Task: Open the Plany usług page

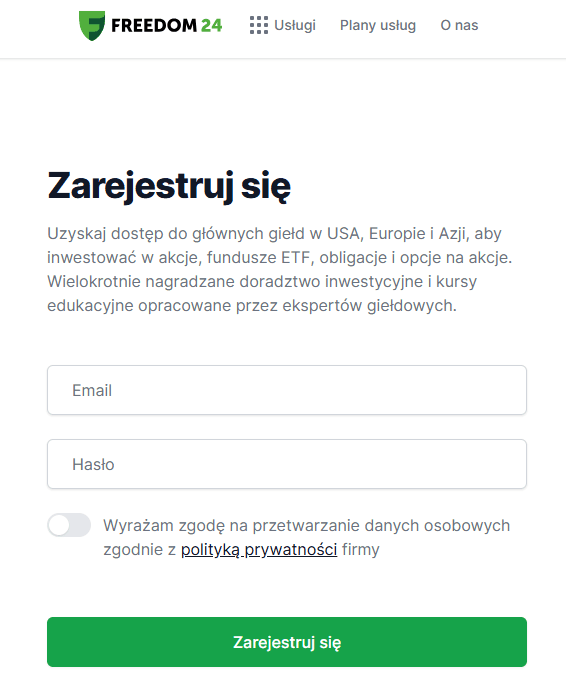Action: click(377, 25)
